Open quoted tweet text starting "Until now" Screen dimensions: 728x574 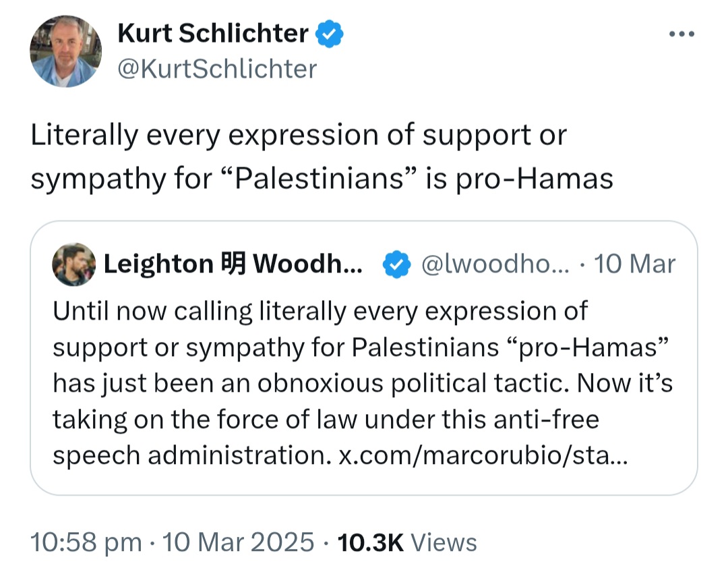(x=320, y=311)
